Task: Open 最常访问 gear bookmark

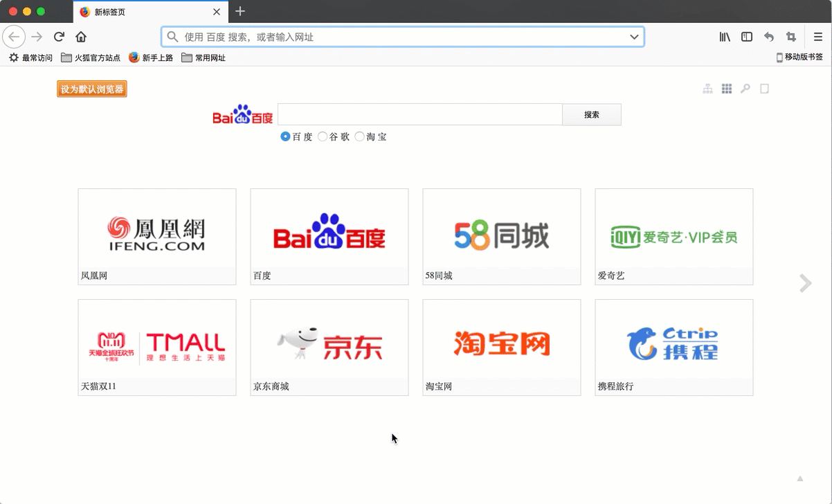Action: tap(30, 57)
